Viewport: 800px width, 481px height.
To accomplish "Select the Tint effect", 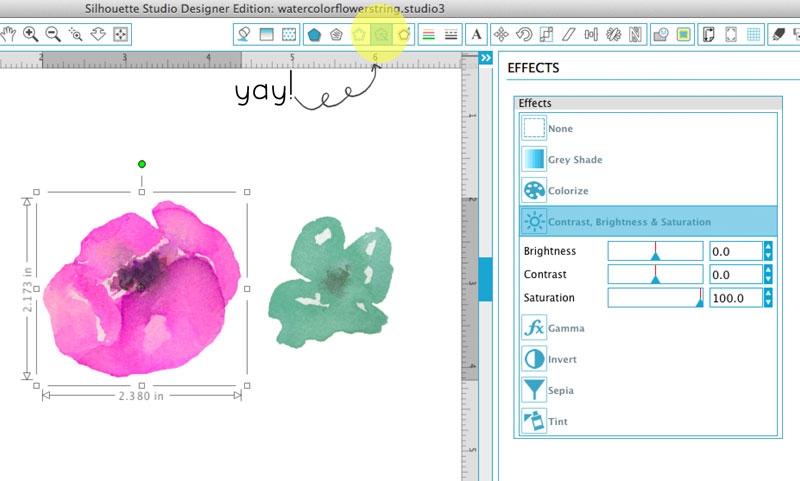I will click(x=648, y=421).
